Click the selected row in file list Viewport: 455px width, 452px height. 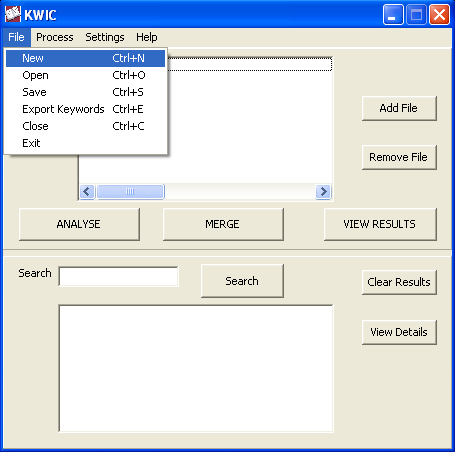[249, 64]
